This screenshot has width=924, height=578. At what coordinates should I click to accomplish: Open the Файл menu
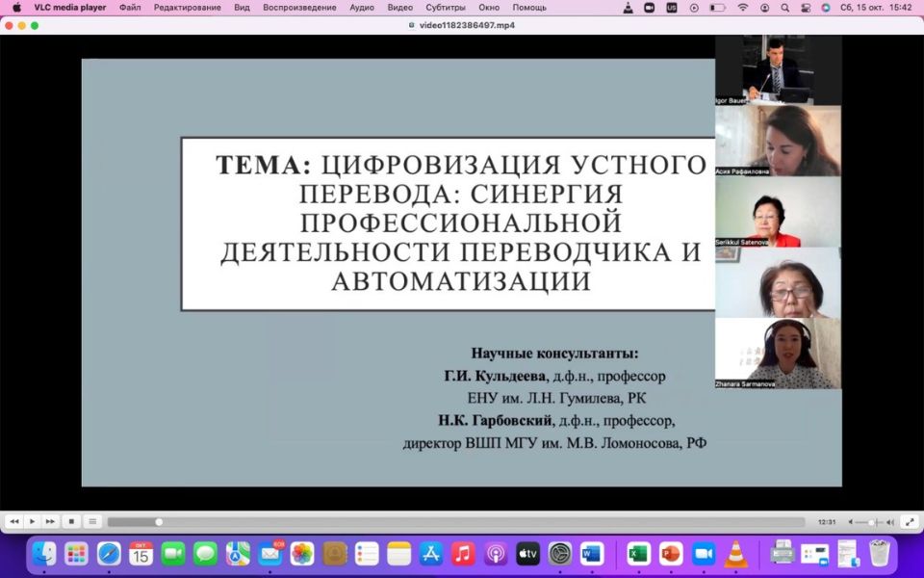(130, 8)
